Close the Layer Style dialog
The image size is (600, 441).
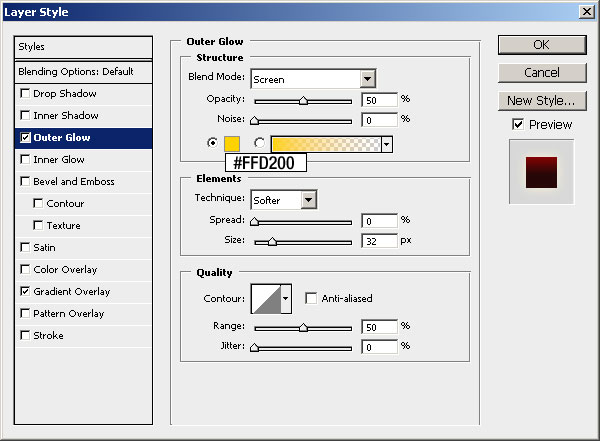tap(587, 11)
